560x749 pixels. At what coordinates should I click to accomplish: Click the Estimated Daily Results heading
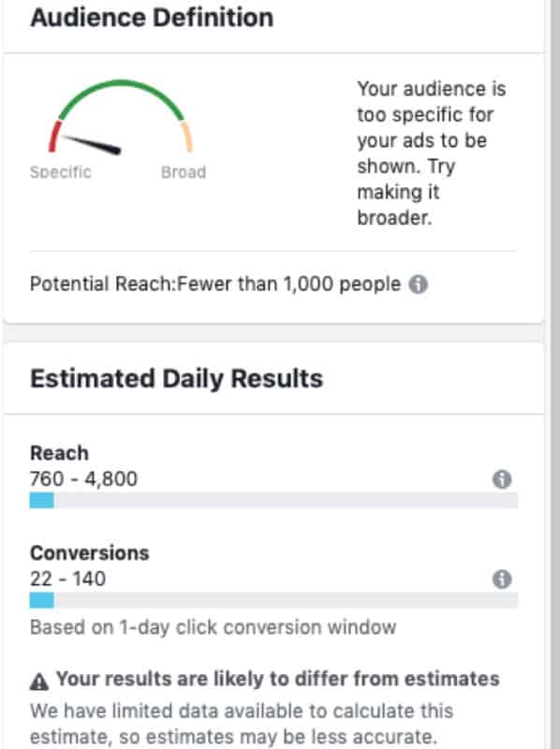(x=176, y=379)
